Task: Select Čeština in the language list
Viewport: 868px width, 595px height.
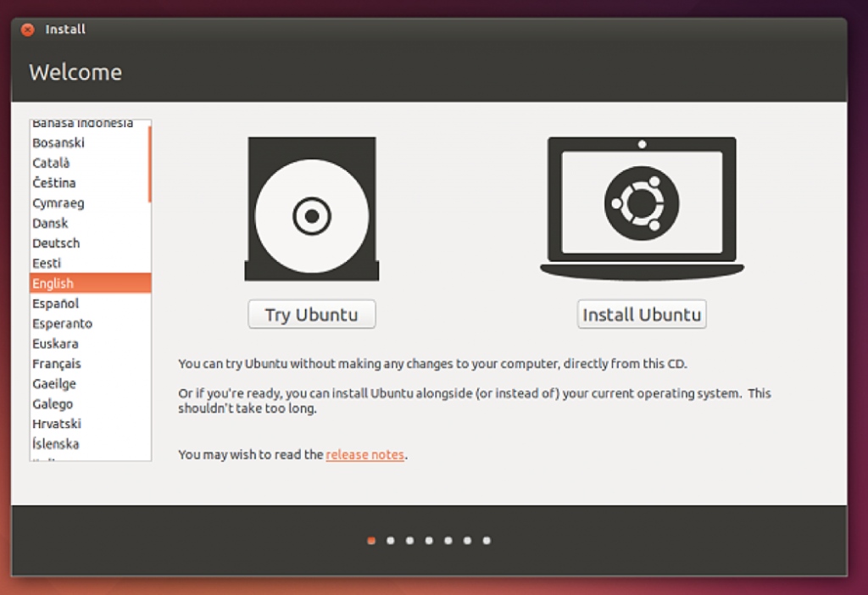Action: tap(90, 182)
